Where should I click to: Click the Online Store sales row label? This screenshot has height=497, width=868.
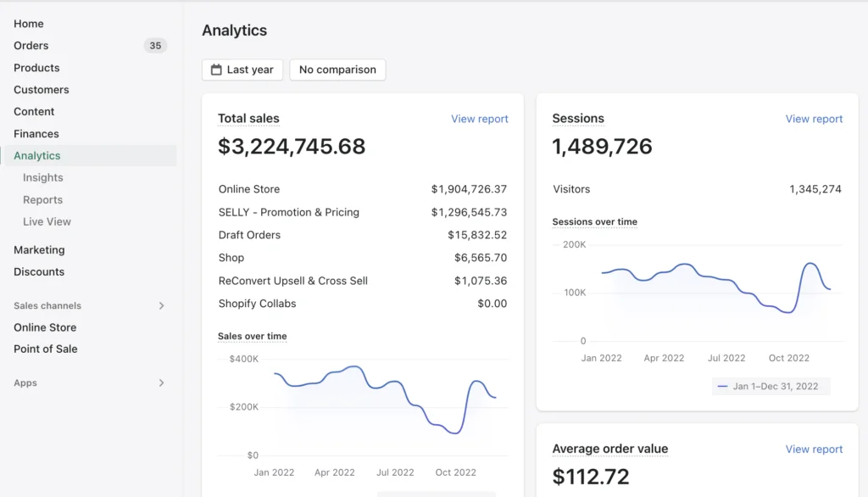click(249, 189)
